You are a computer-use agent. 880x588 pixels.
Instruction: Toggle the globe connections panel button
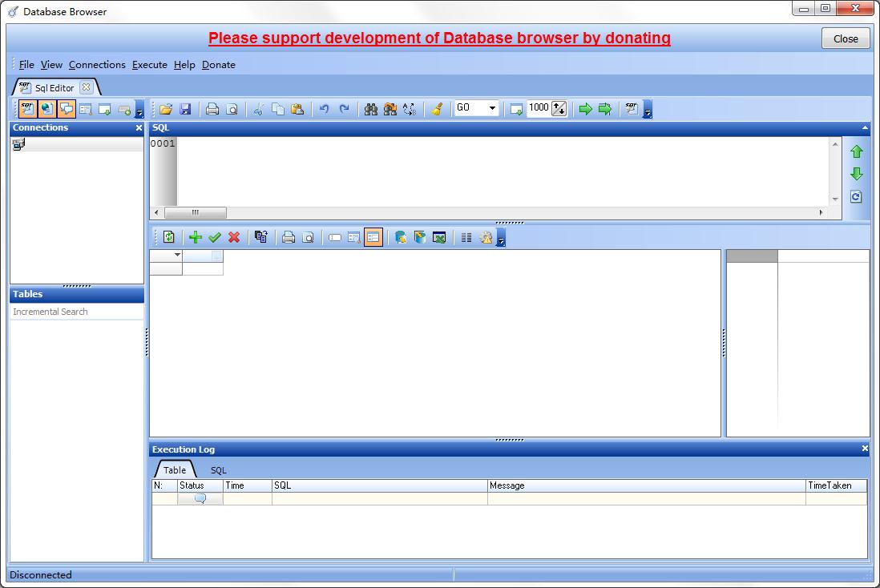click(46, 109)
